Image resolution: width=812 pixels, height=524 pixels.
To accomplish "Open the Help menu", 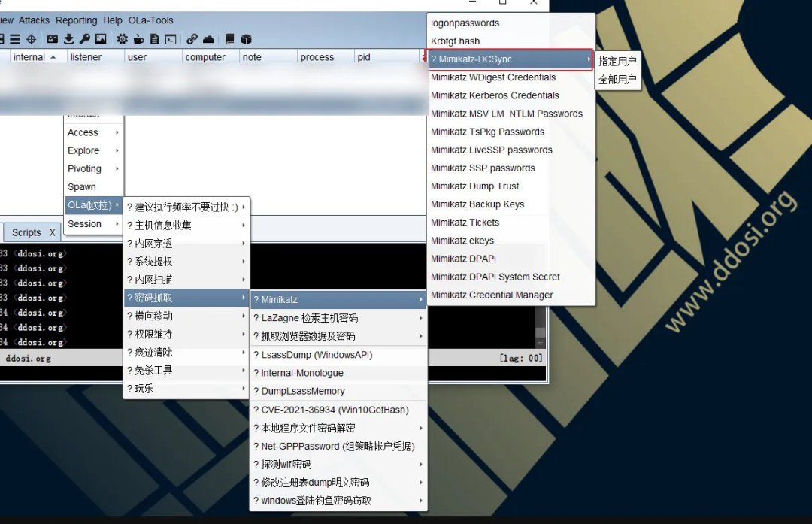I will [112, 20].
